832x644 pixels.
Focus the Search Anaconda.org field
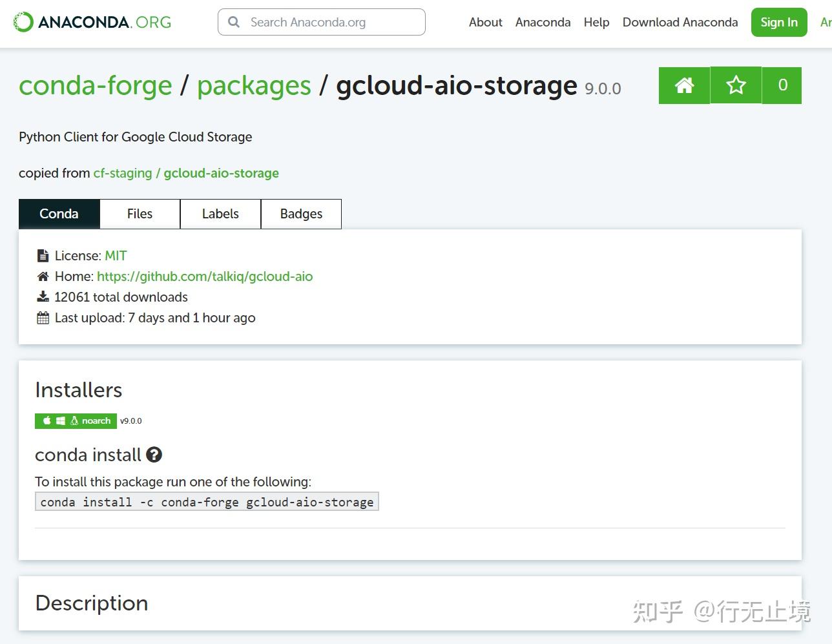tap(322, 22)
